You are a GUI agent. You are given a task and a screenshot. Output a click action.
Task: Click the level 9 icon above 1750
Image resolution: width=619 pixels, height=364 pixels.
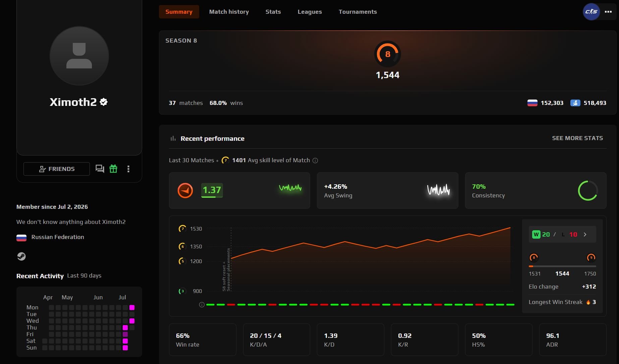click(591, 258)
